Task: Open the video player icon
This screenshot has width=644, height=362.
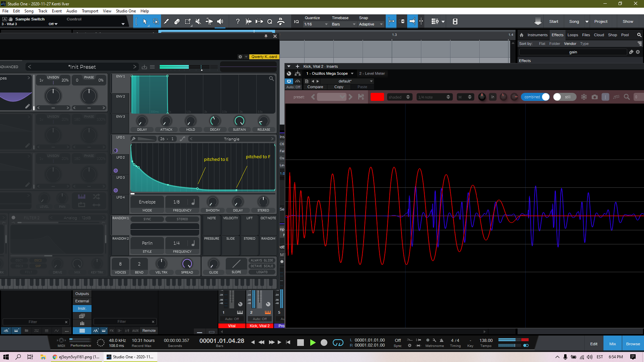Action: click(455, 21)
